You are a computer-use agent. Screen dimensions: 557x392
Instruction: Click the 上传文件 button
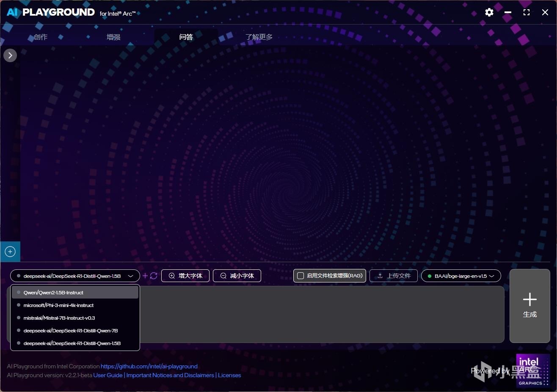394,276
